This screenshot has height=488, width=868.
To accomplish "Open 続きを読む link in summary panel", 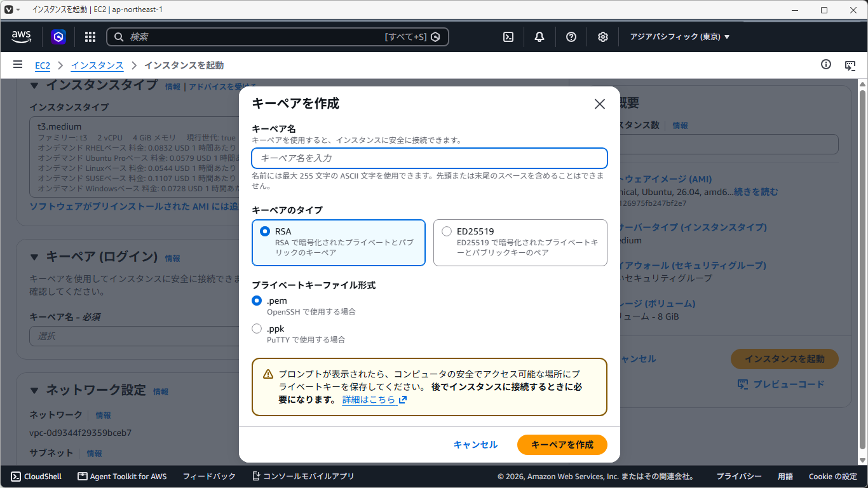I will [756, 192].
